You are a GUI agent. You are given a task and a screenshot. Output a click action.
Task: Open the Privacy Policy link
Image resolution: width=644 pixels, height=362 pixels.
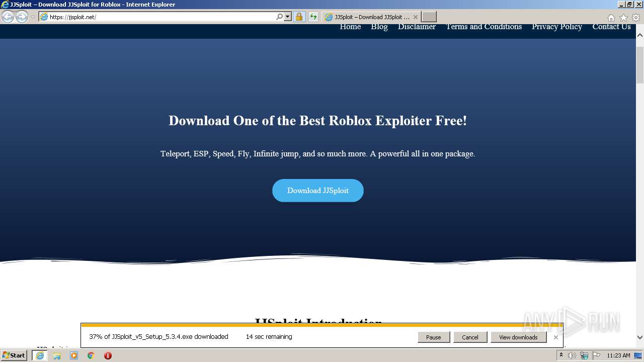click(x=557, y=27)
